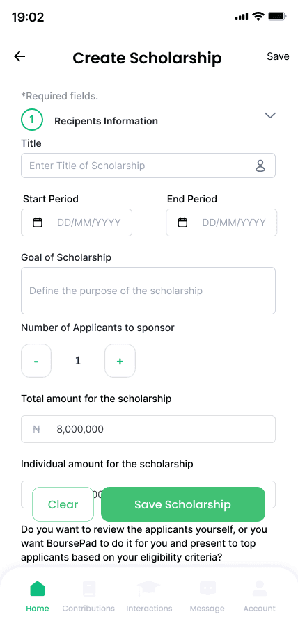Edit the total amount 8,000,000 field
This screenshot has height=644, width=298.
click(148, 429)
